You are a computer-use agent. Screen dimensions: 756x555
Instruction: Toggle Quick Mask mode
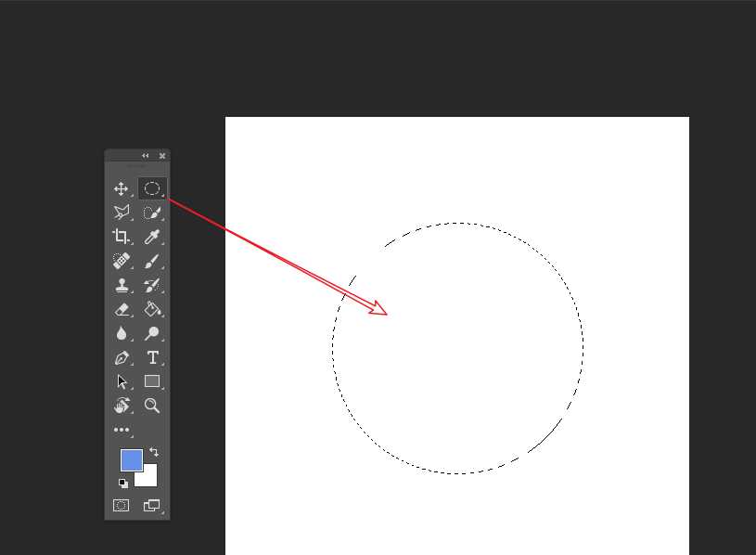click(x=121, y=506)
